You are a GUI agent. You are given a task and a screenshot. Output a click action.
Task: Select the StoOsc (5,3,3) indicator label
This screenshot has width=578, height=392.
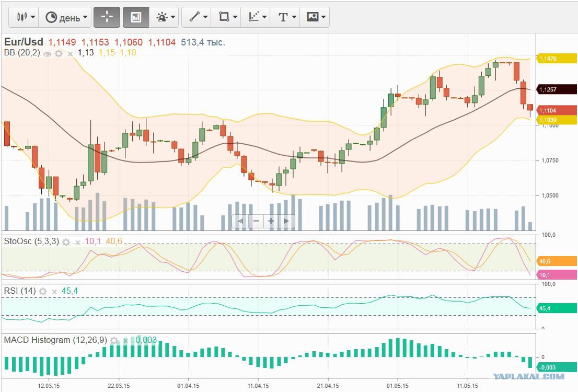(31, 241)
